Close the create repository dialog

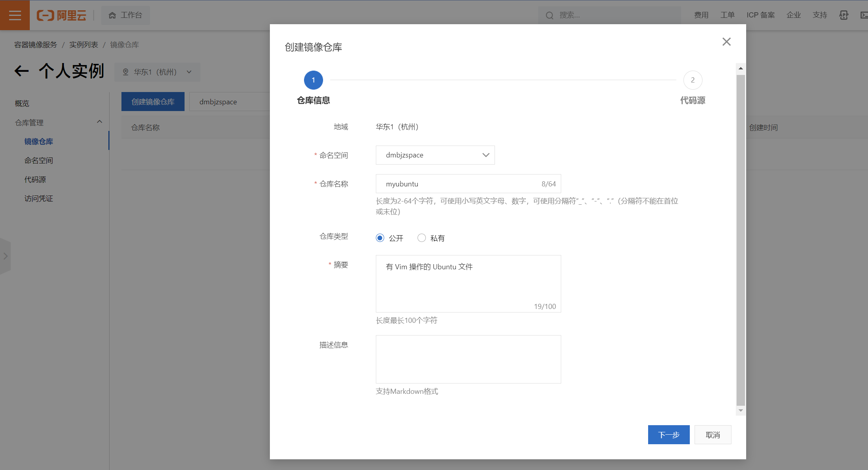tap(726, 42)
